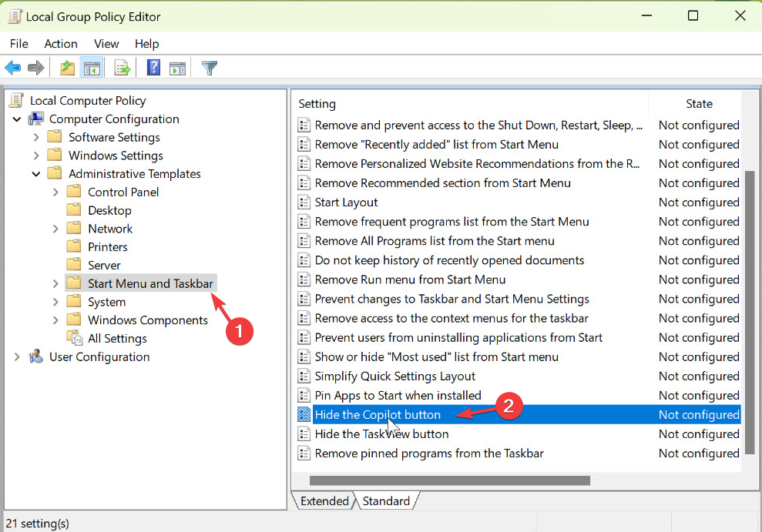This screenshot has height=532, width=762.
Task: Click the Show/Hide Action Pane icon
Action: (178, 68)
